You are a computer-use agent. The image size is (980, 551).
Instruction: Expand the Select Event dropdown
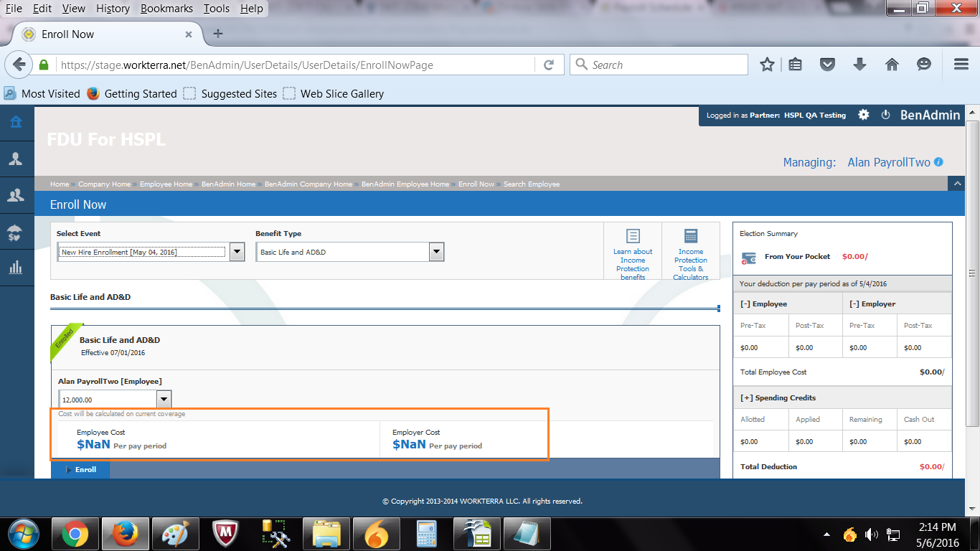click(237, 252)
